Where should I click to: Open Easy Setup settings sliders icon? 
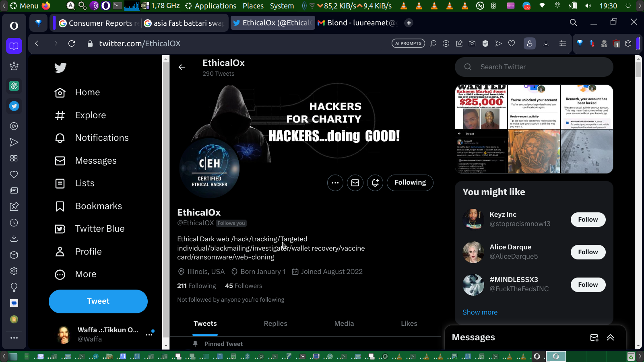pyautogui.click(x=563, y=43)
